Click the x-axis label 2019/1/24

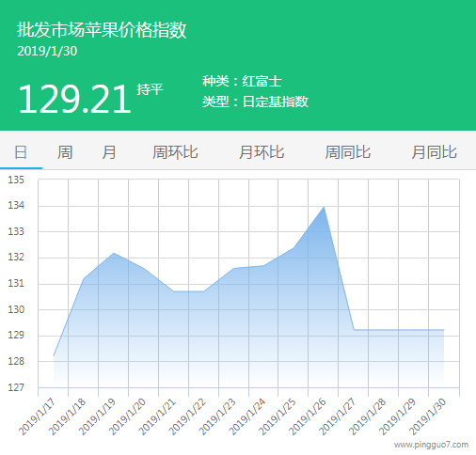(247, 416)
